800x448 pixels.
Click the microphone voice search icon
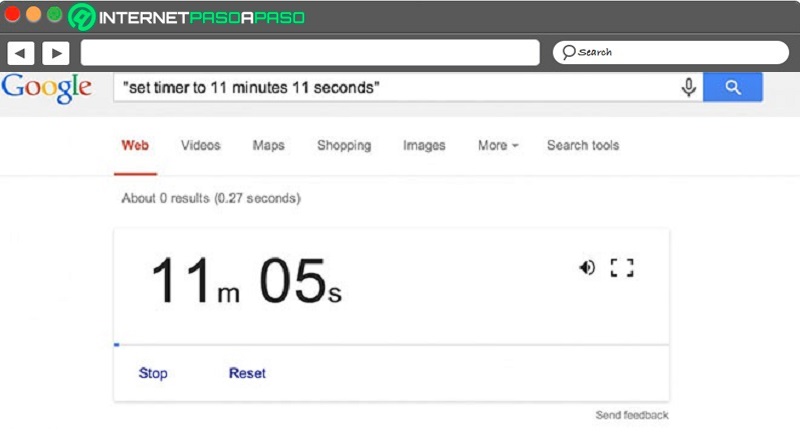[x=689, y=88]
